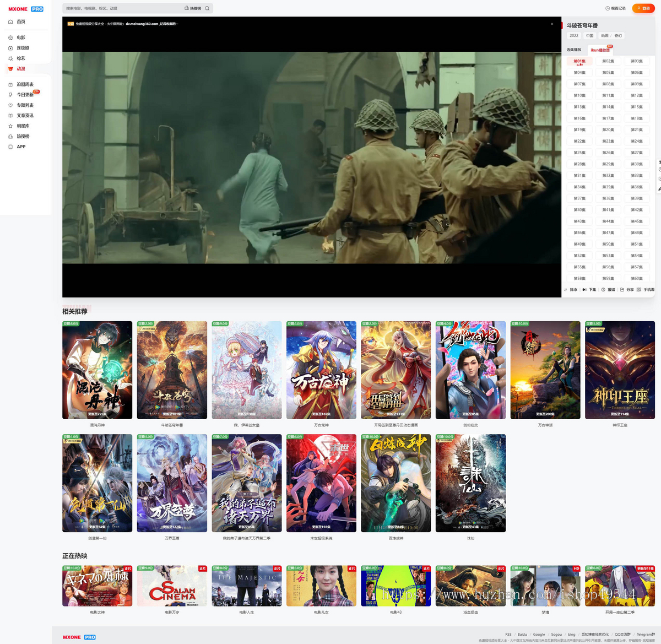Open the 专题列表 topics list
Screen dimensions: 661x644
(x=21, y=105)
